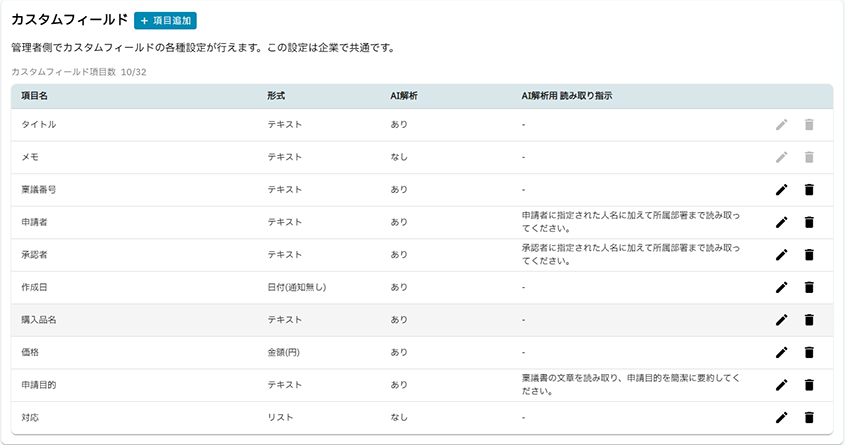Edit the 申請者 field with pencil icon

(781, 222)
